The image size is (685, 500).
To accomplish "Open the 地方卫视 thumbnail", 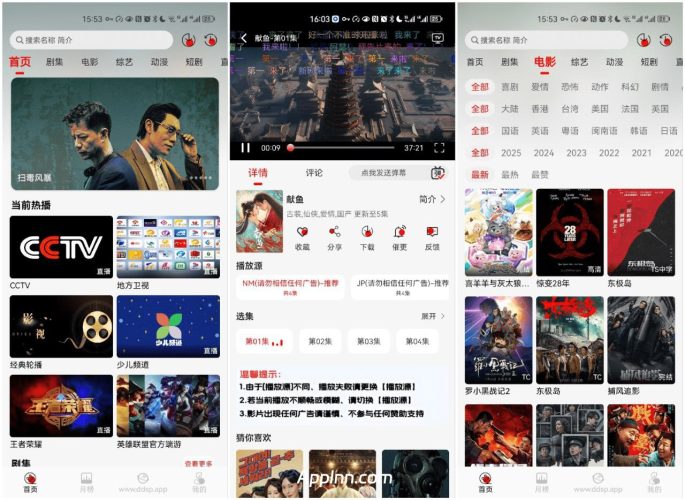I will coord(168,247).
